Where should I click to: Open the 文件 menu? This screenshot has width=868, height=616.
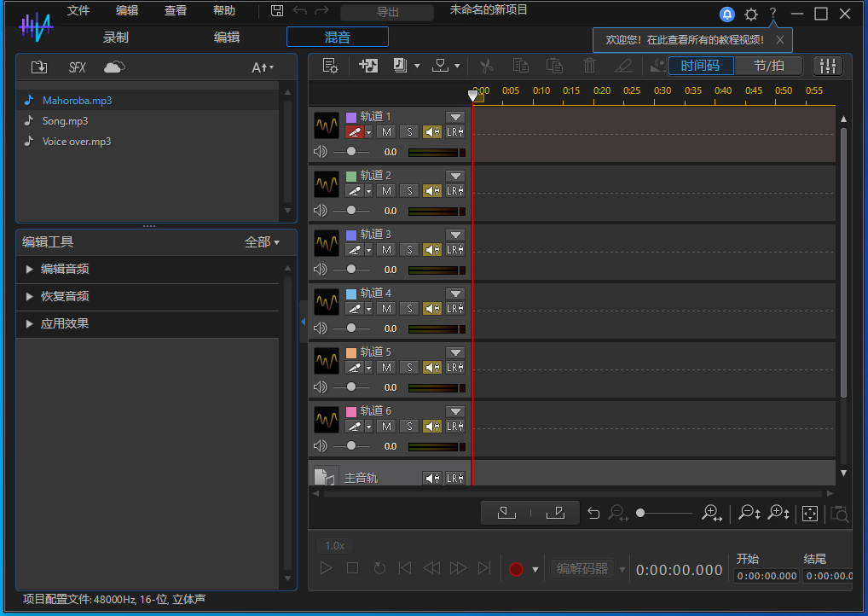click(x=78, y=11)
